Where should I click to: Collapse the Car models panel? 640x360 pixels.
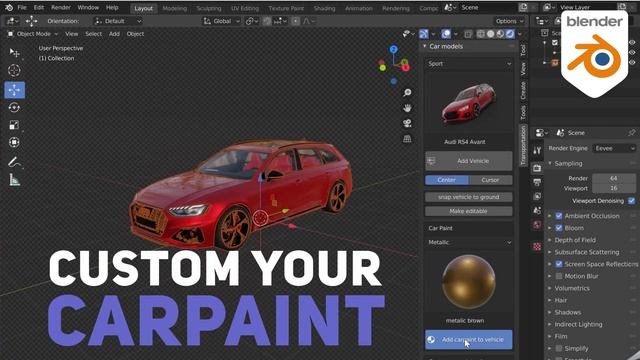click(425, 47)
